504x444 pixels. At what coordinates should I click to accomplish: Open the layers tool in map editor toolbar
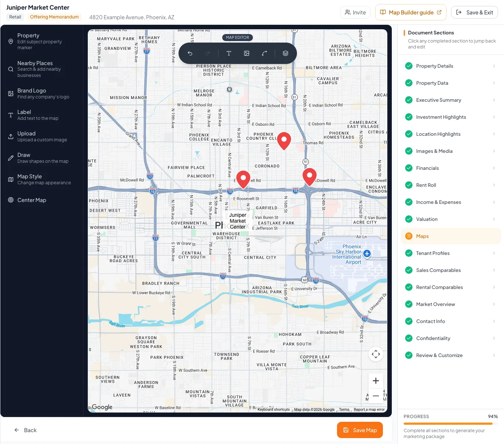(x=286, y=53)
